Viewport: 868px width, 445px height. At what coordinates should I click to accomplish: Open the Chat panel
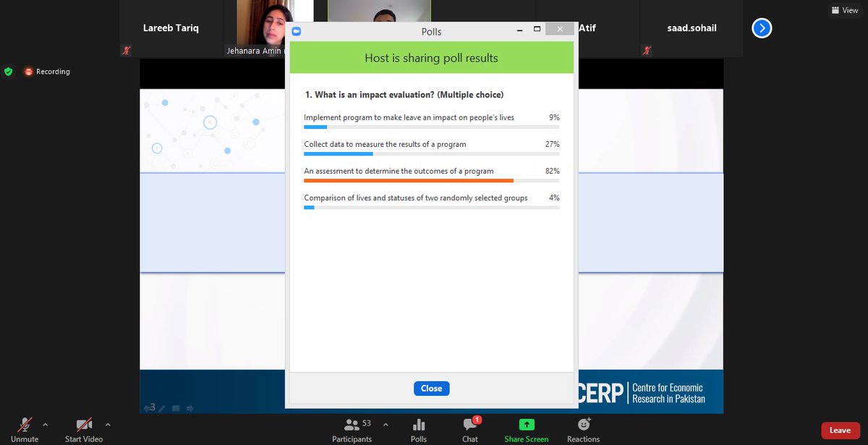pyautogui.click(x=470, y=429)
